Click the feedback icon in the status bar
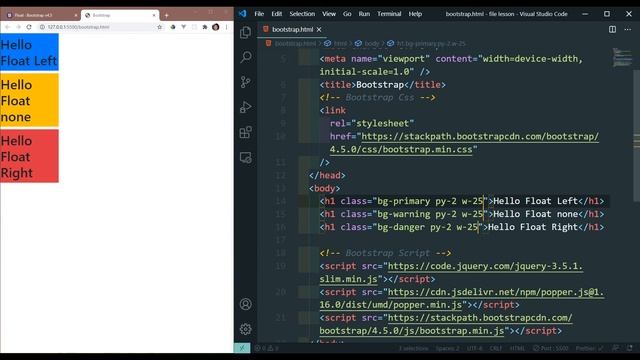640x360 pixels. pyautogui.click(x=616, y=348)
